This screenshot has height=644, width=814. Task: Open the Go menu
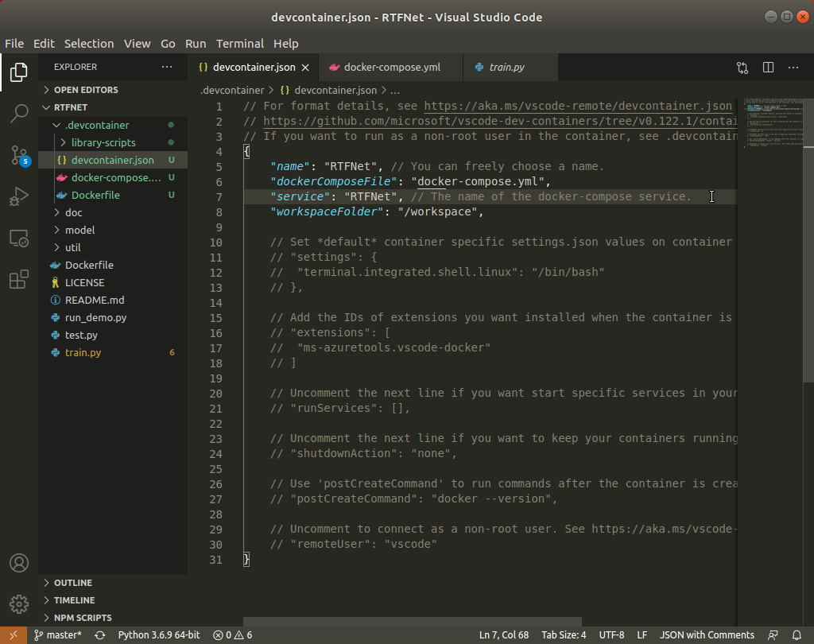(168, 44)
